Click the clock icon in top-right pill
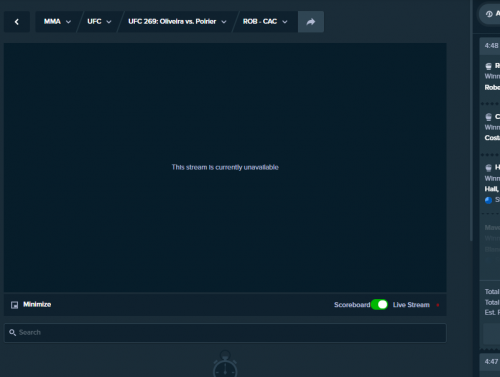 (489, 14)
